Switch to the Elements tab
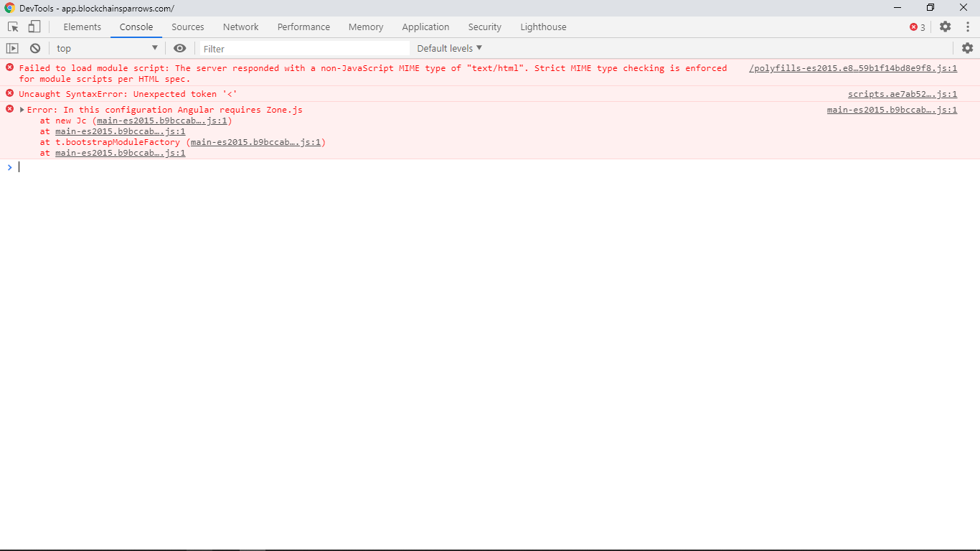The height and width of the screenshot is (551, 980). pos(82,27)
